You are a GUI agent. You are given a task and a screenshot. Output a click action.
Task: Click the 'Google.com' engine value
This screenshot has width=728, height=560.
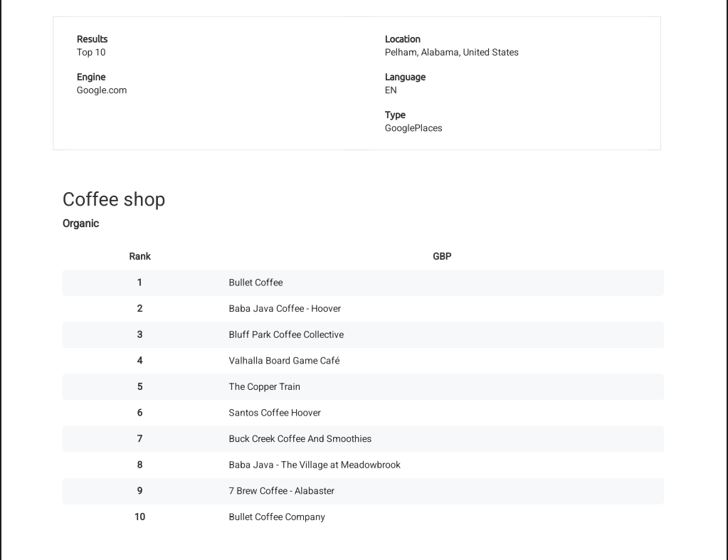[102, 90]
